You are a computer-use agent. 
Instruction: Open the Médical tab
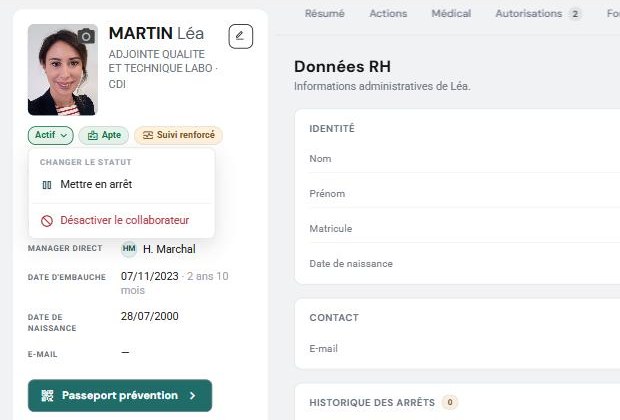451,13
